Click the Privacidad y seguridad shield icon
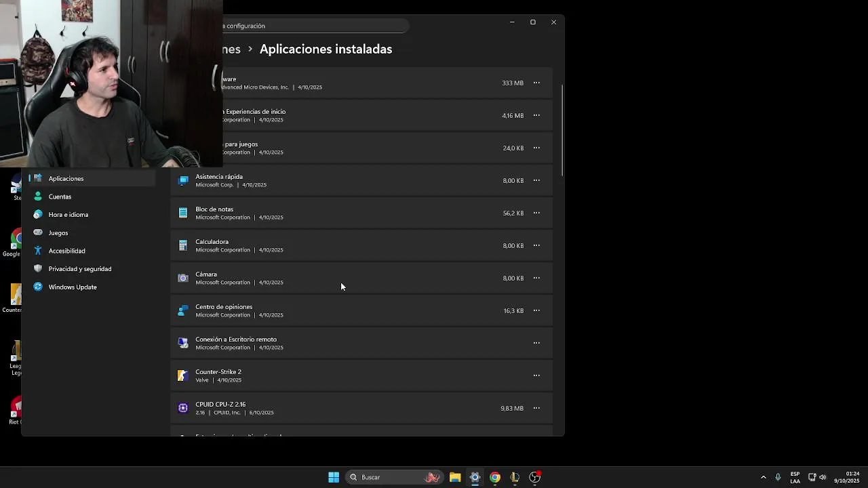The height and width of the screenshot is (488, 868). pos(38,269)
